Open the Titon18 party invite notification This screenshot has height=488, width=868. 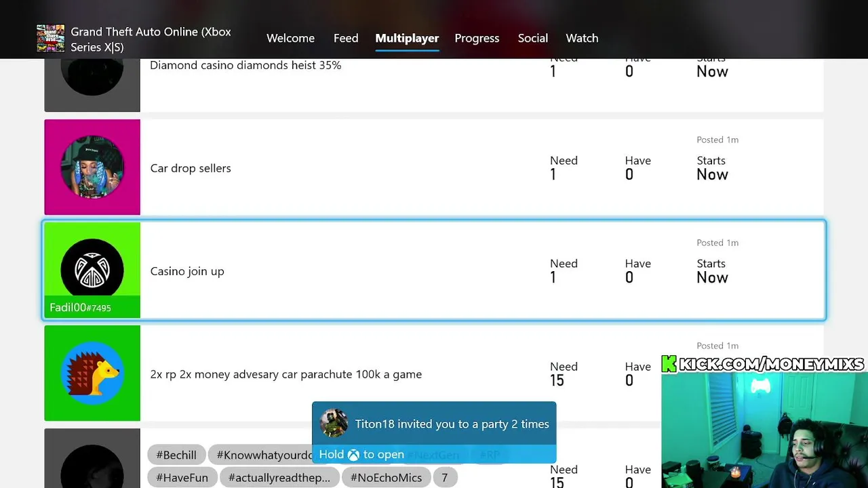[434, 432]
